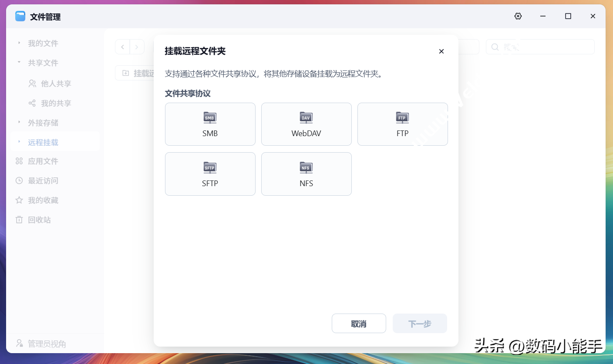Show 最近访问 recent files
The image size is (613, 364).
click(x=37, y=180)
